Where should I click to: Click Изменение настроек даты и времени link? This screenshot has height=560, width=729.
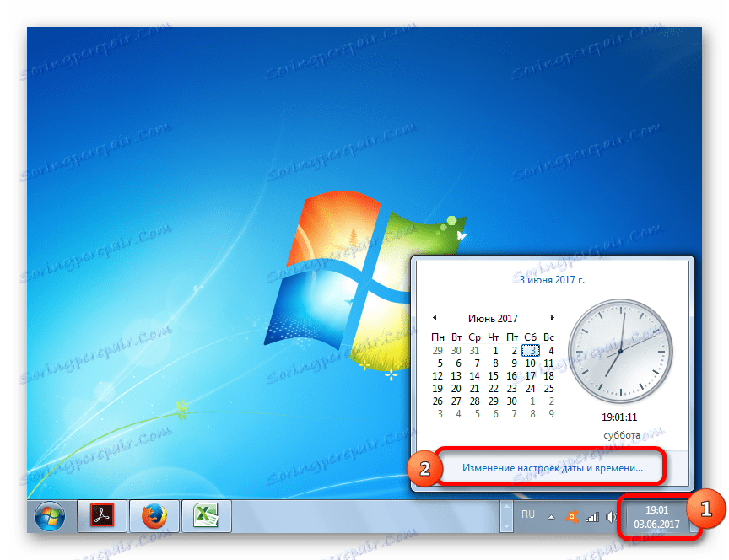point(553,468)
